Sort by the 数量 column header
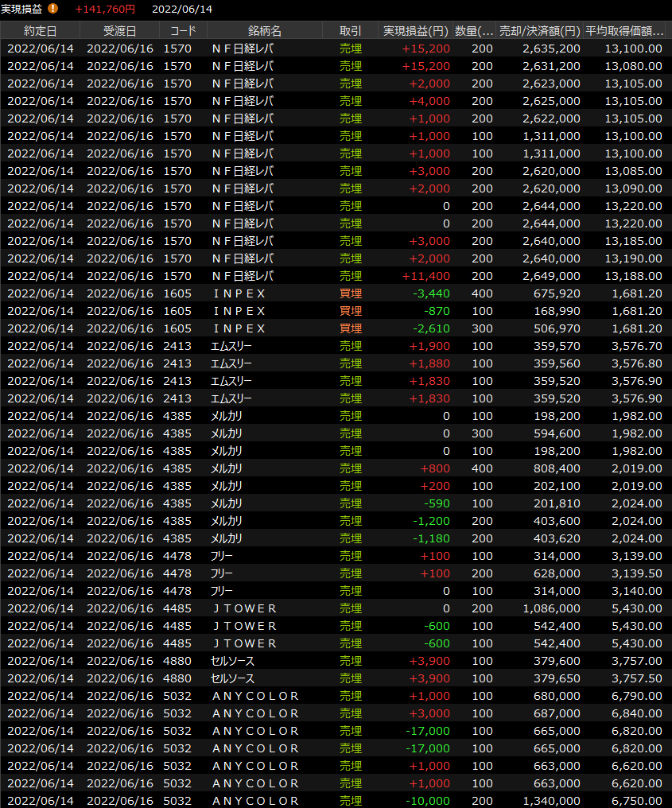The height and width of the screenshot is (808, 672). [x=474, y=31]
